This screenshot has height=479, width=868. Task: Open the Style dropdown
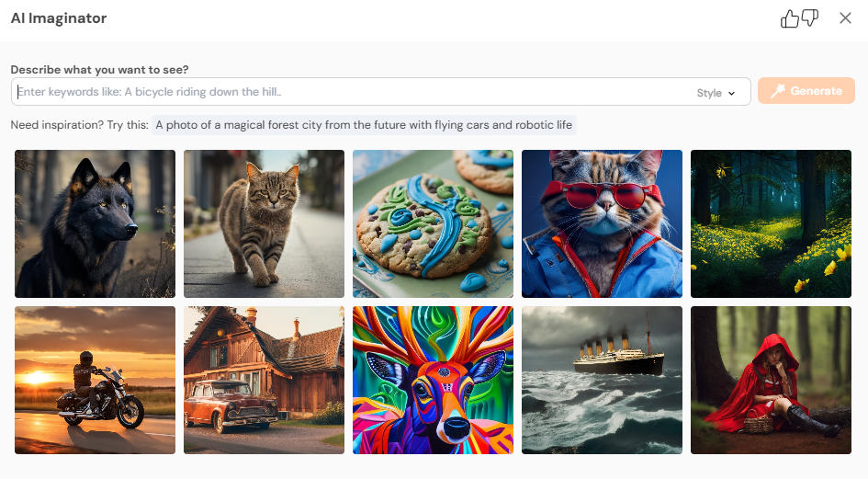pos(716,93)
